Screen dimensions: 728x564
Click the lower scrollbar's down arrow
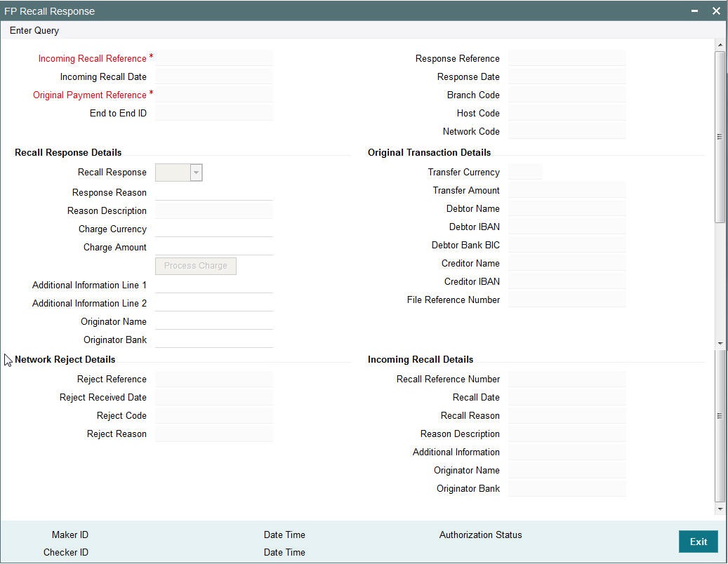[x=720, y=509]
